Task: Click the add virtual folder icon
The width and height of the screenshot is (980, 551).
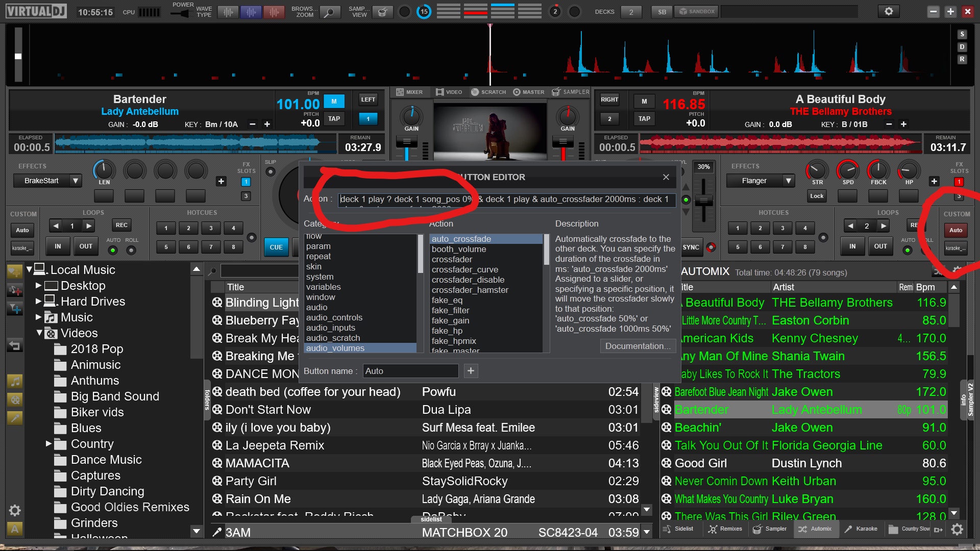Action: tap(15, 290)
